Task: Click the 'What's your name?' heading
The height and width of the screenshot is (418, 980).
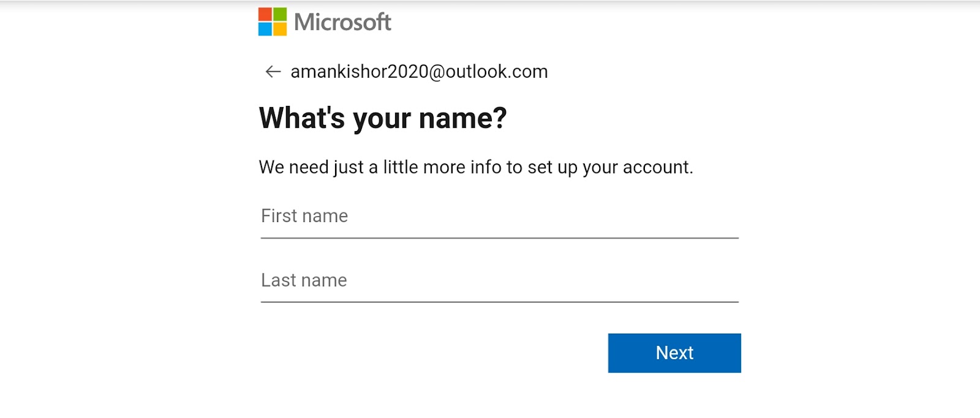Action: [x=383, y=118]
